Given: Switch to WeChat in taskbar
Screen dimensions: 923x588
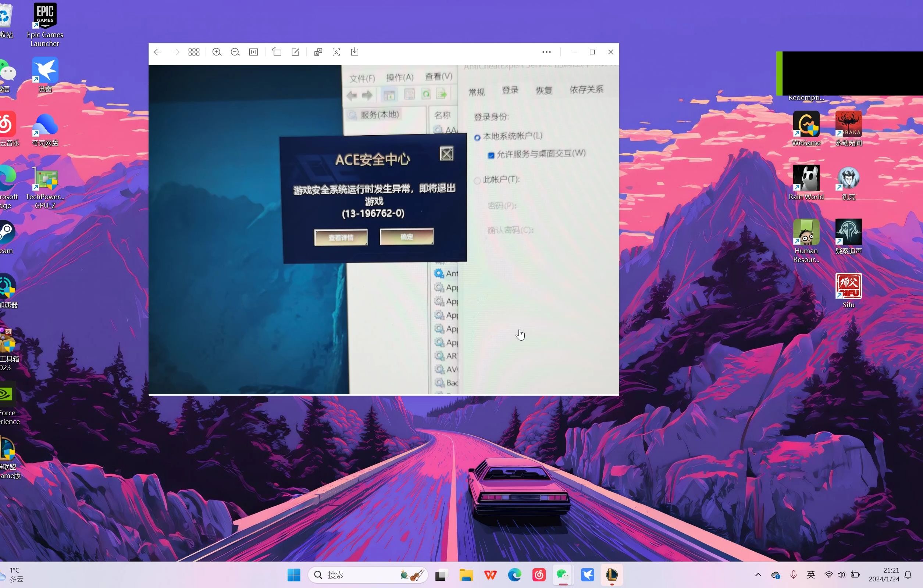Looking at the screenshot, I should (563, 575).
